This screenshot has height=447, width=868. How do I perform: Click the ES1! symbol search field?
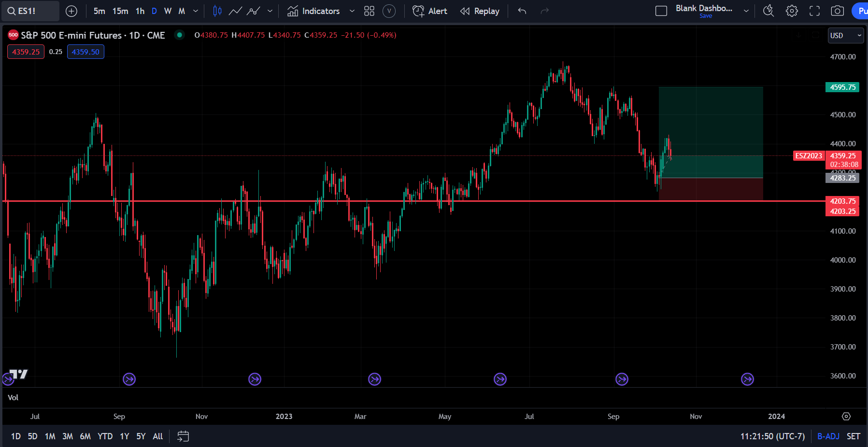pyautogui.click(x=30, y=11)
